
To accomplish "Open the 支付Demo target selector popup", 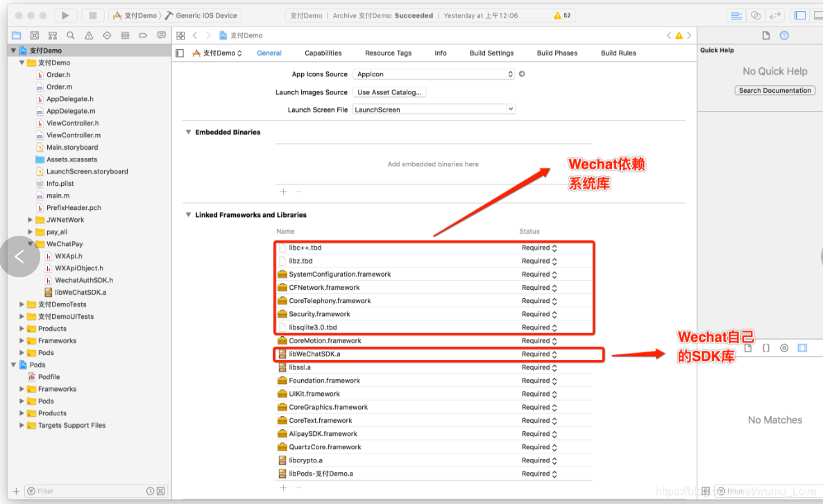I will click(x=217, y=53).
